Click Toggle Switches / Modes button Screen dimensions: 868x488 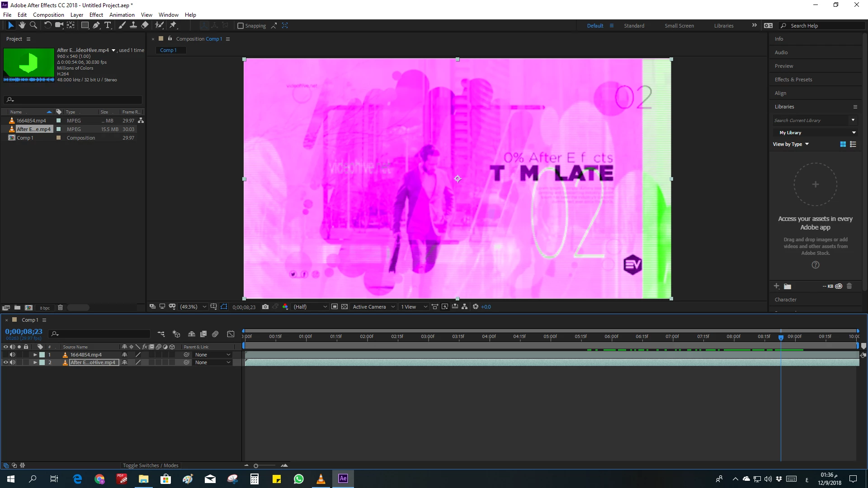tap(151, 465)
